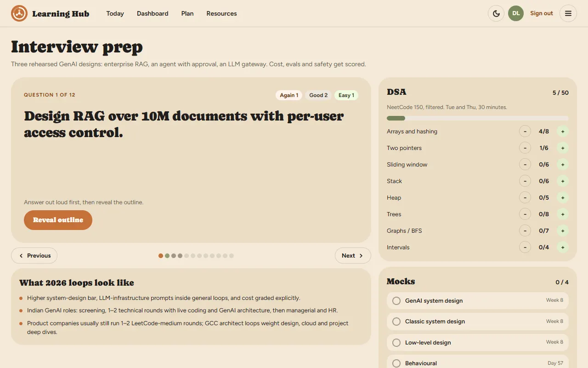Increase Graphs / BFS count

click(563, 231)
